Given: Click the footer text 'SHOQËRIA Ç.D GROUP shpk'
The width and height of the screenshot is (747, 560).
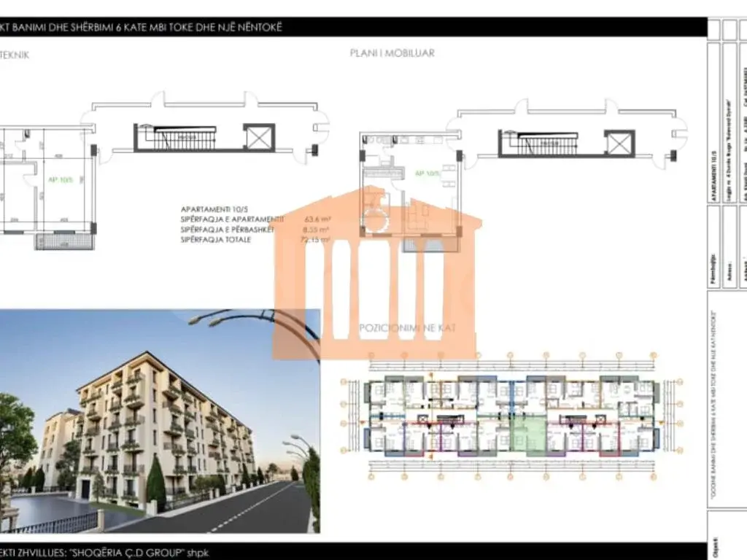Looking at the screenshot, I should point(139,553).
